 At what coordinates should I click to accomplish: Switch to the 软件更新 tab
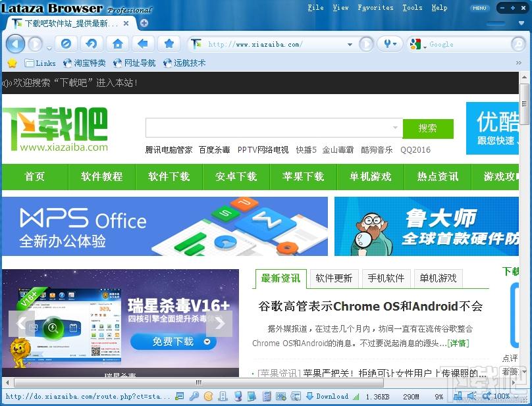click(334, 278)
